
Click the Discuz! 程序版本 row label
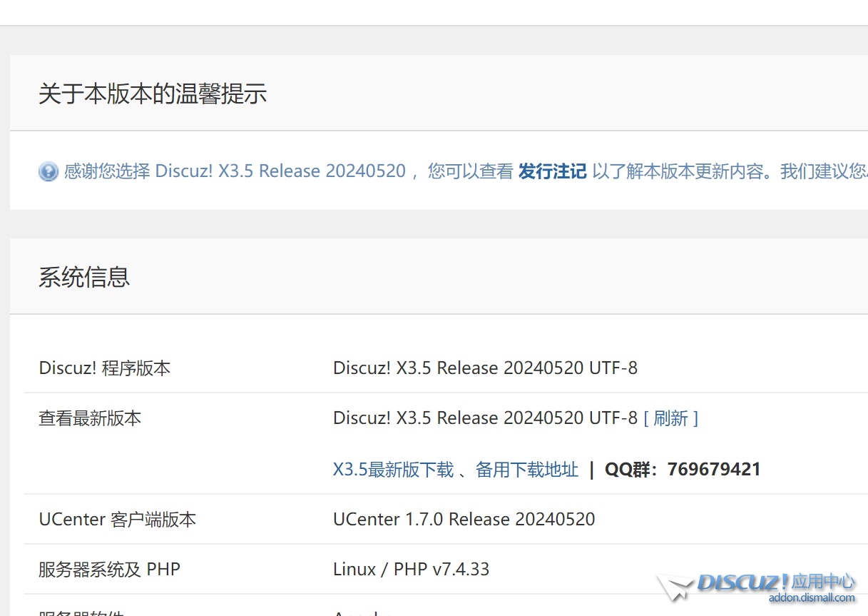point(105,368)
